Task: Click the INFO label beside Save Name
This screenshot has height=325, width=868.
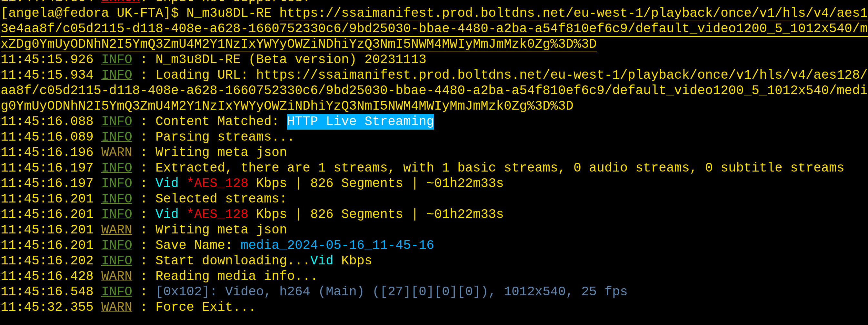Action: click(116, 245)
